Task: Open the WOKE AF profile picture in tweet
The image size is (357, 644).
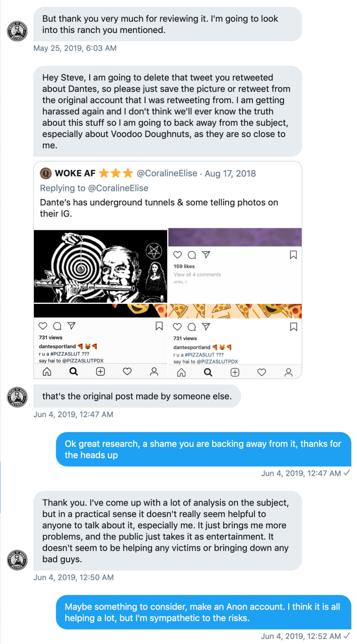Action: pyautogui.click(x=46, y=173)
